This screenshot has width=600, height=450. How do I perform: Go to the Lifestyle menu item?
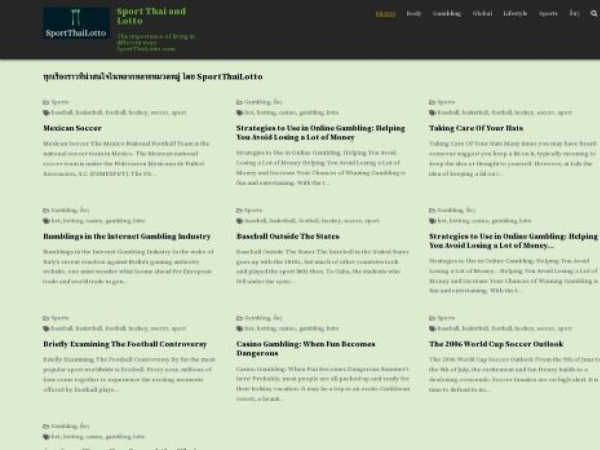pyautogui.click(x=515, y=14)
